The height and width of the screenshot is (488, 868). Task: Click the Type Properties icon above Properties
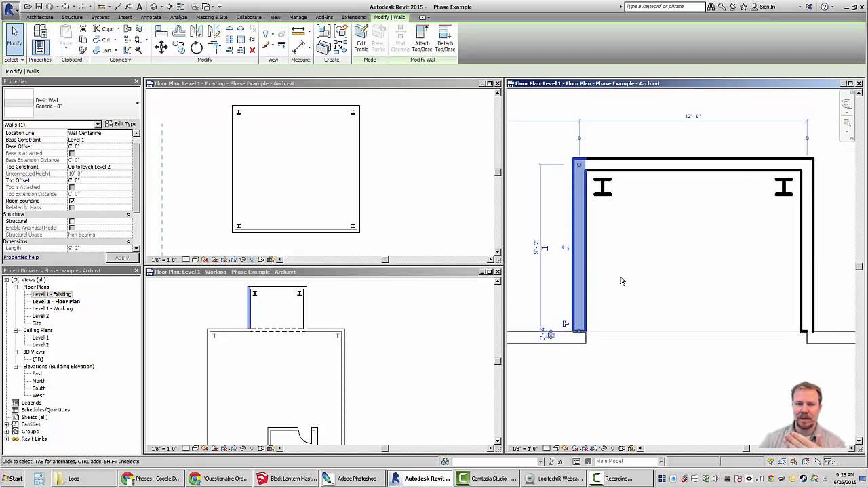[x=40, y=31]
